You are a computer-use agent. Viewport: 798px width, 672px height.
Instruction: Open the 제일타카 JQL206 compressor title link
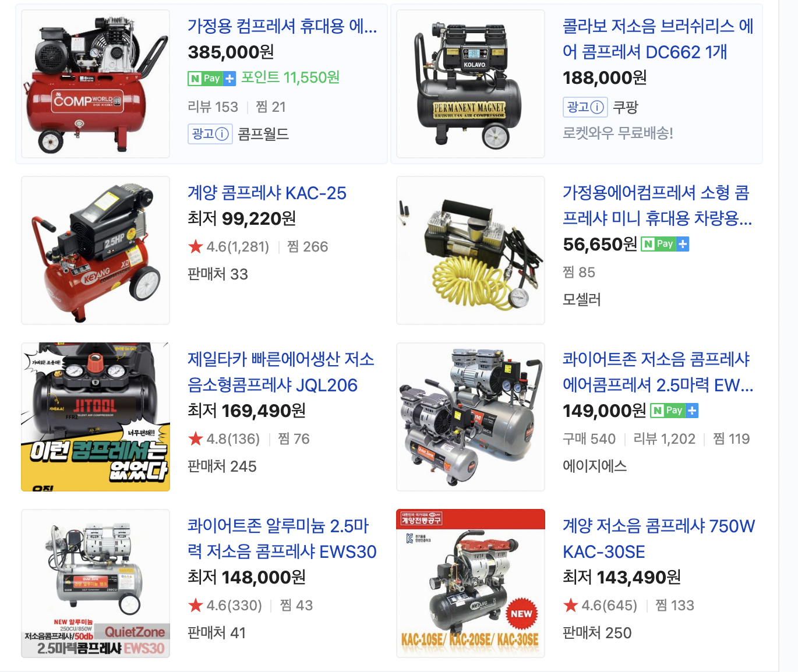(x=281, y=372)
